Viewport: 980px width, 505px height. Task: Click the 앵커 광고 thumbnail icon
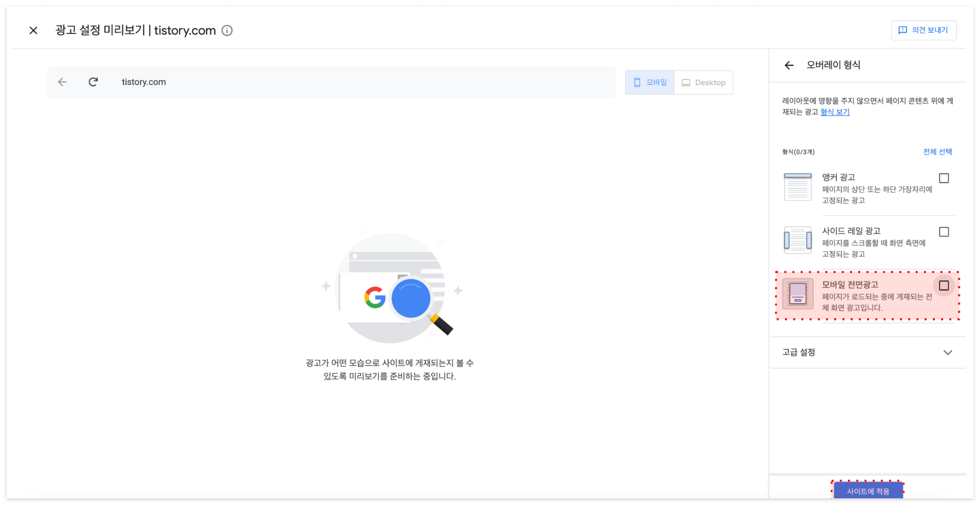tap(797, 187)
